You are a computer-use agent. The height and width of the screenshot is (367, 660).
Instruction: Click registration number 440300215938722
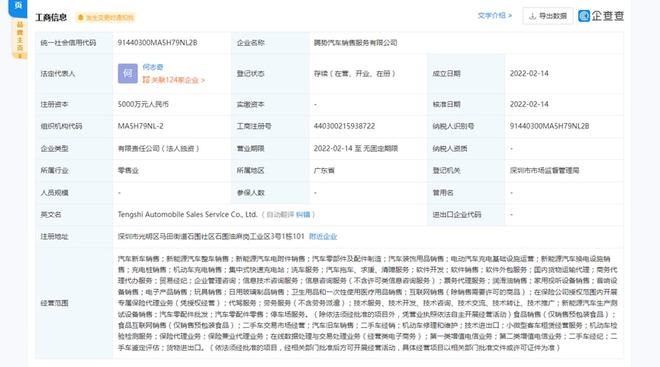point(344,126)
